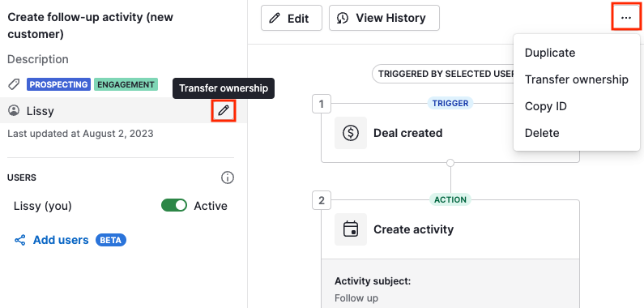Image resolution: width=644 pixels, height=308 pixels.
Task: Toggle the Active switch for Lissy
Action: pyautogui.click(x=174, y=206)
